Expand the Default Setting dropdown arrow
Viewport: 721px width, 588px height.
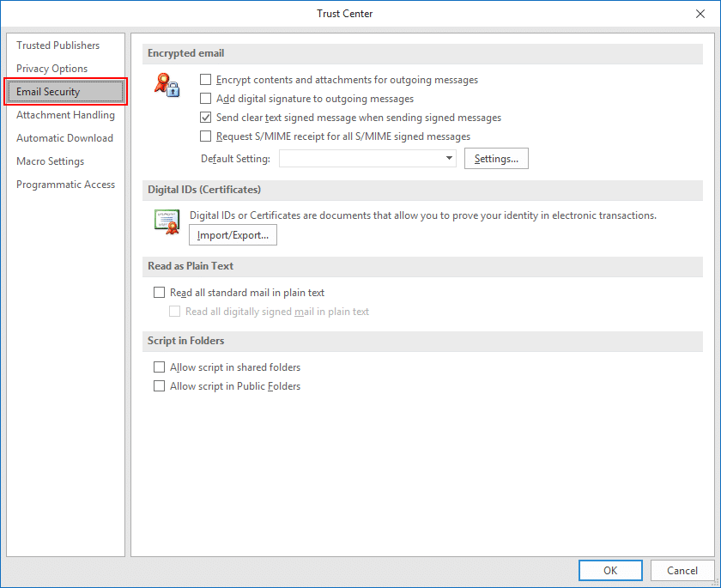click(x=450, y=159)
